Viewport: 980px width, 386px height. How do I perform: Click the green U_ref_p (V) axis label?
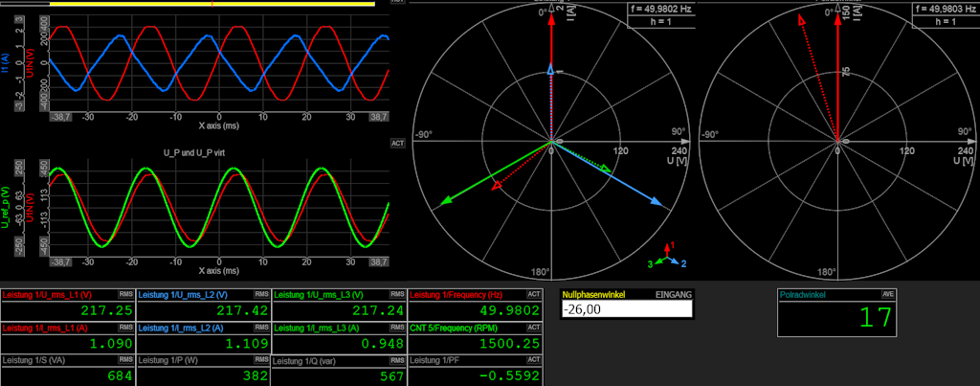tap(5, 206)
